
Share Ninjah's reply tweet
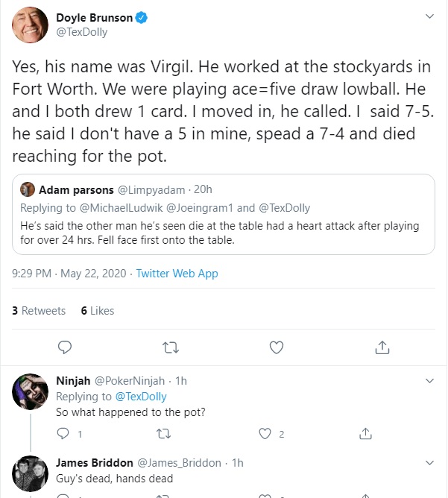click(365, 434)
